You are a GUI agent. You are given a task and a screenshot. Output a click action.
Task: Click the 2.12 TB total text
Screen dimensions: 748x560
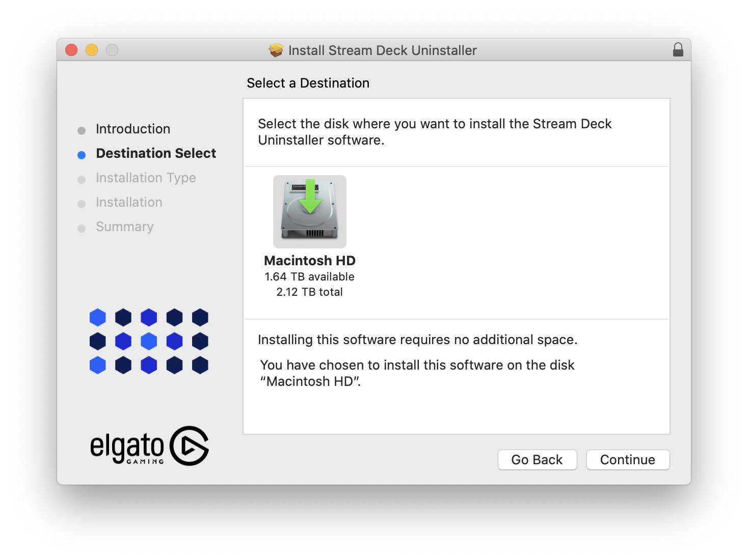point(309,292)
